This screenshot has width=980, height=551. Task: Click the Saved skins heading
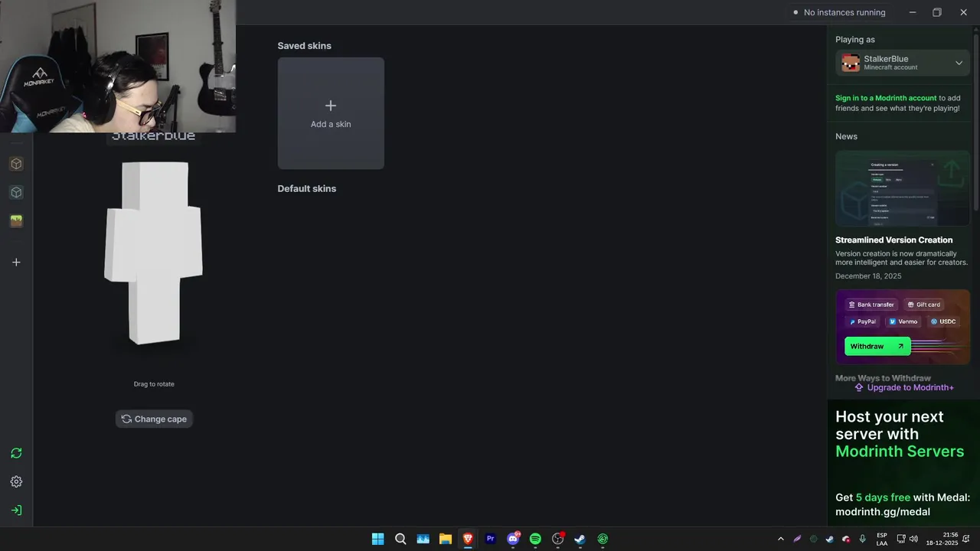(x=304, y=45)
